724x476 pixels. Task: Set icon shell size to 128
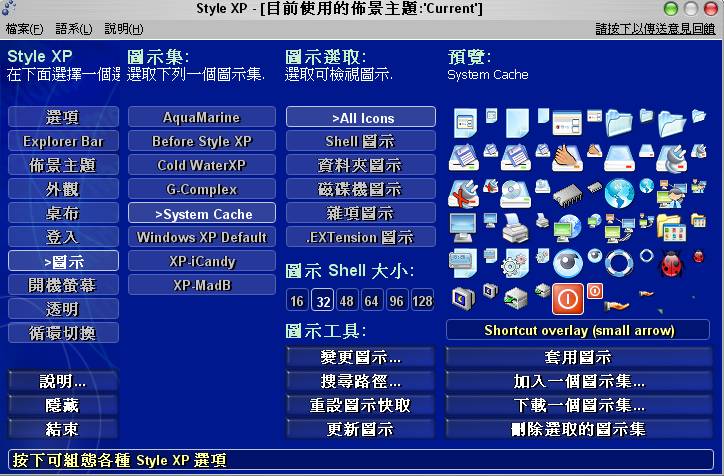point(422,301)
